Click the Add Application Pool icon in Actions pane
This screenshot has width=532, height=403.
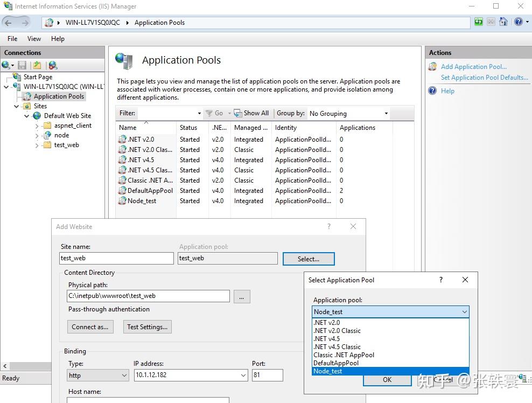pos(432,66)
